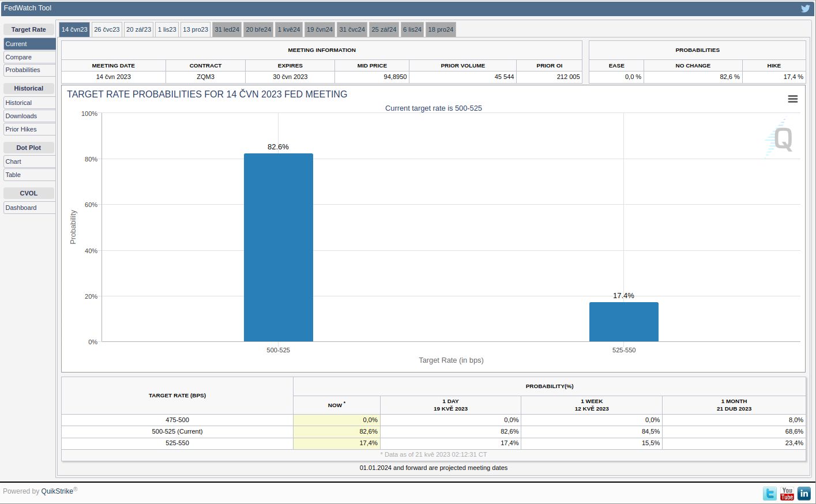Open the CVOL Dashboard item

coord(29,208)
